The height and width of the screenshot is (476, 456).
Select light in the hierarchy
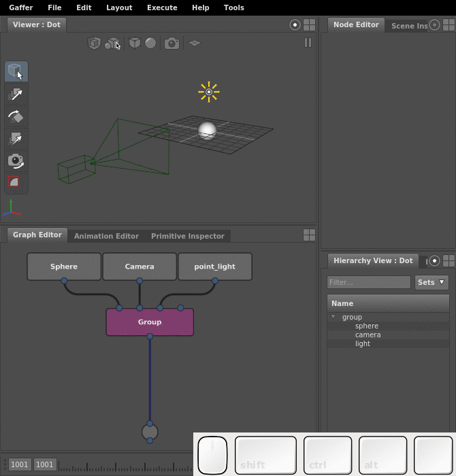tap(363, 343)
